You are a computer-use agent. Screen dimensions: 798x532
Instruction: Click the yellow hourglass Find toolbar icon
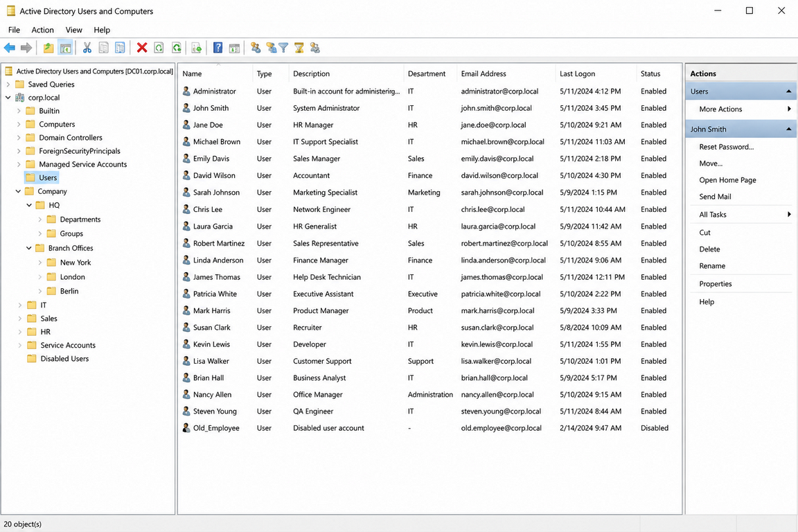299,48
